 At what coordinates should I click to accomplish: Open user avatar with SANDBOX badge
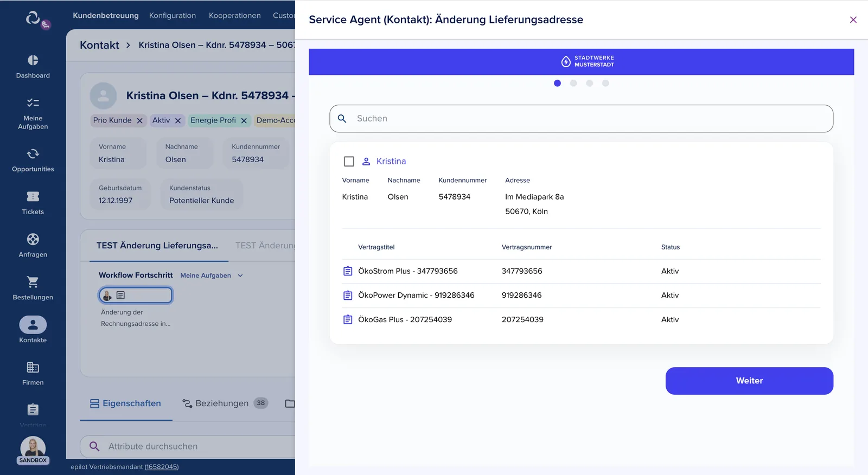pyautogui.click(x=33, y=450)
